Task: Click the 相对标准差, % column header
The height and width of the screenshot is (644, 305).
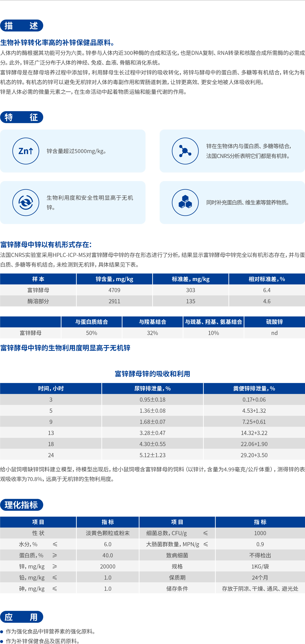Action: tap(267, 279)
